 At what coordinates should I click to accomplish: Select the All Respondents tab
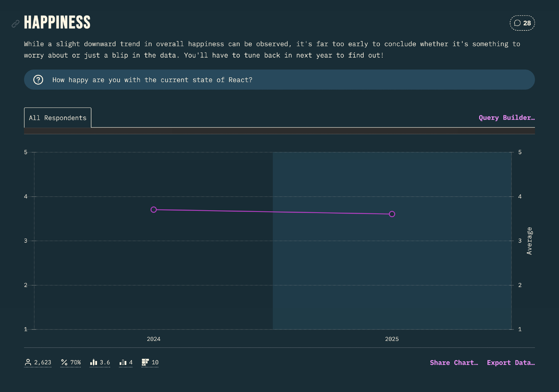pos(58,118)
